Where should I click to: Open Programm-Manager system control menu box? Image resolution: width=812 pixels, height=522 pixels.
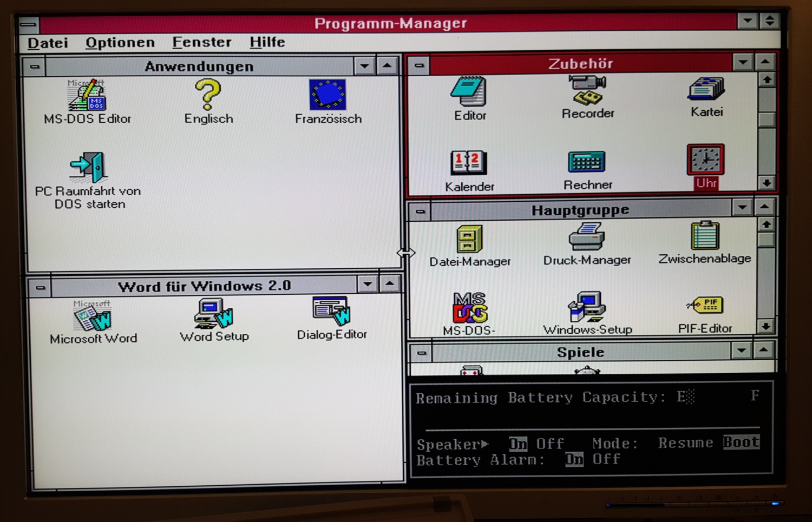click(29, 24)
